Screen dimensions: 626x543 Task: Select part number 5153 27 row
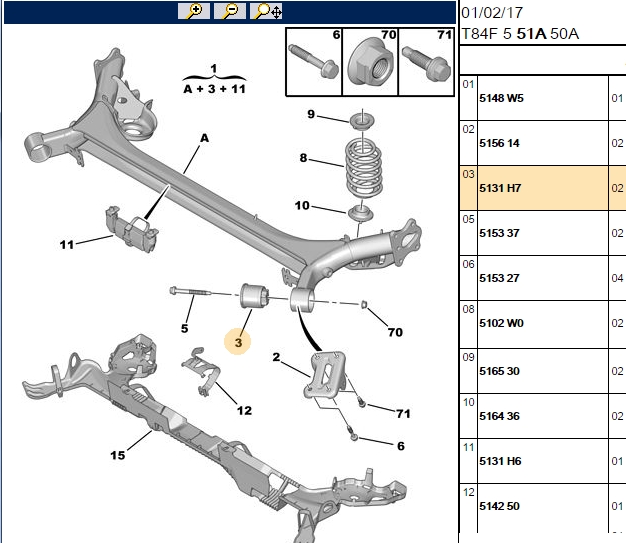point(543,278)
